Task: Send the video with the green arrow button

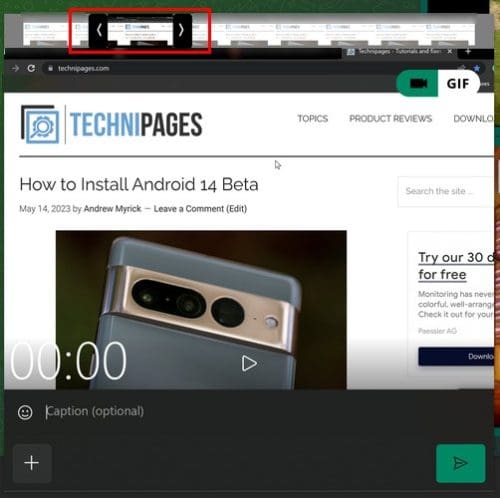Action: (461, 463)
